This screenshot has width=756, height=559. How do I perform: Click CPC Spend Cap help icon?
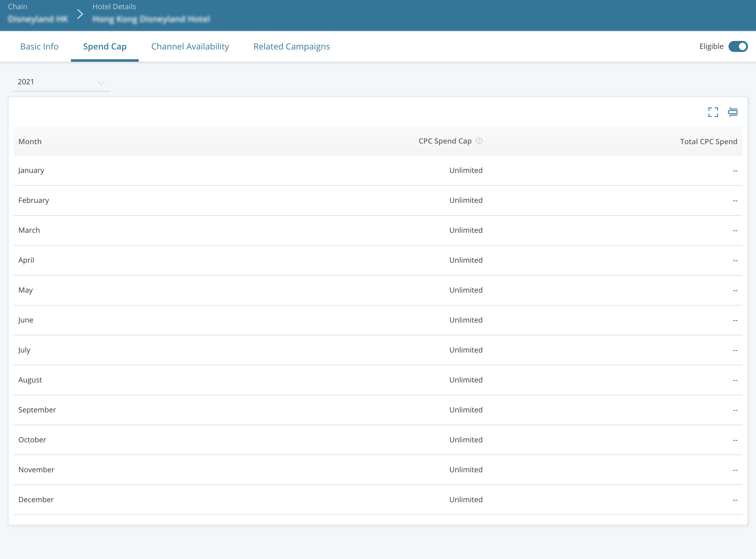[x=479, y=141]
